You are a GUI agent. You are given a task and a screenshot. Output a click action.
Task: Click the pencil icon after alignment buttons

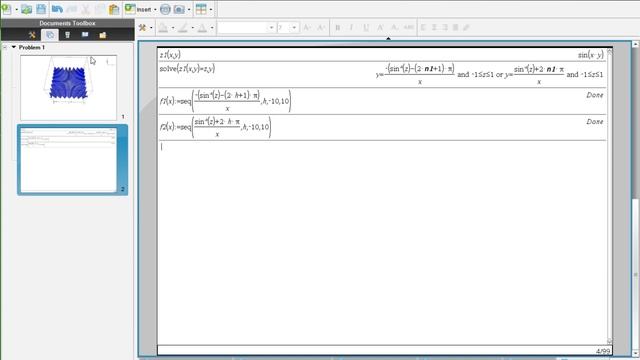pos(466,28)
